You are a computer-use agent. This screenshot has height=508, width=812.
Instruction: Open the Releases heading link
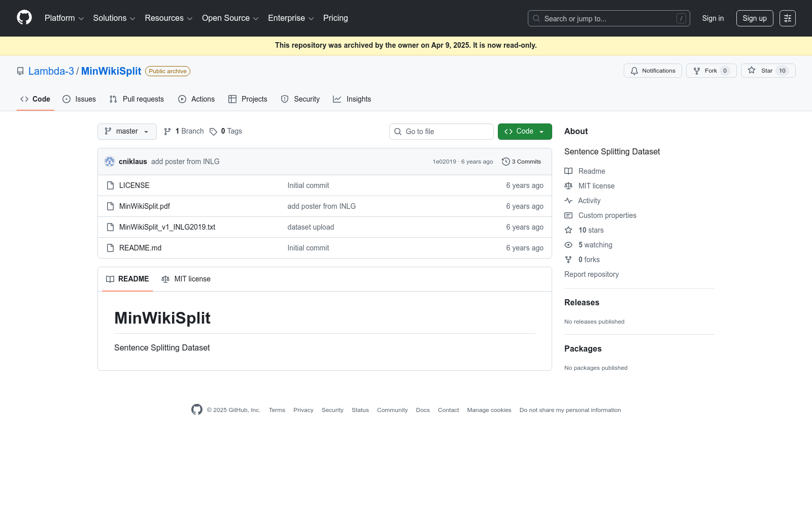tap(582, 302)
